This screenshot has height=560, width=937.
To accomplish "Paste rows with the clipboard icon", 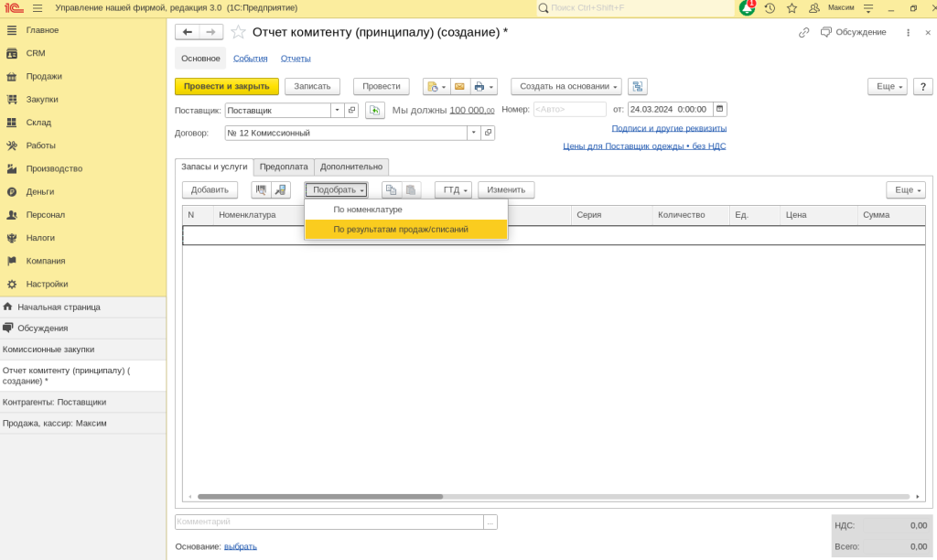I will click(x=411, y=190).
